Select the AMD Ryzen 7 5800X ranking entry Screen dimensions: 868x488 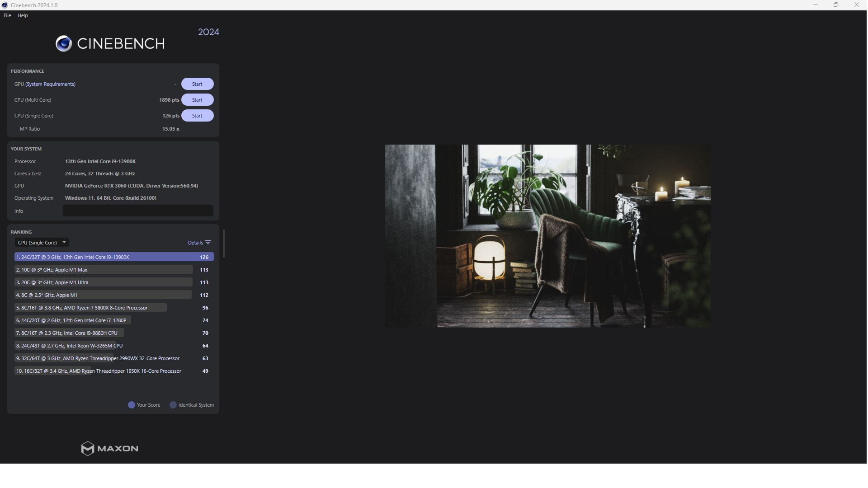pos(114,308)
